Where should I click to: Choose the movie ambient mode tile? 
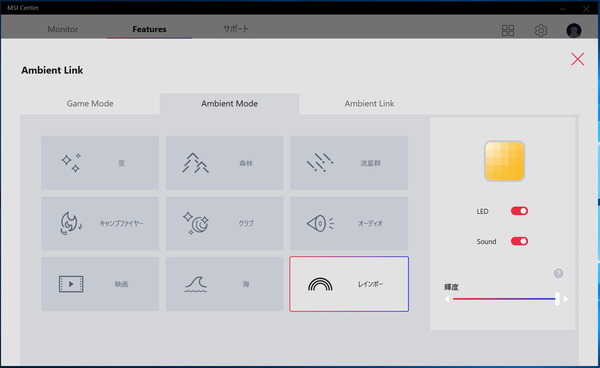[100, 284]
